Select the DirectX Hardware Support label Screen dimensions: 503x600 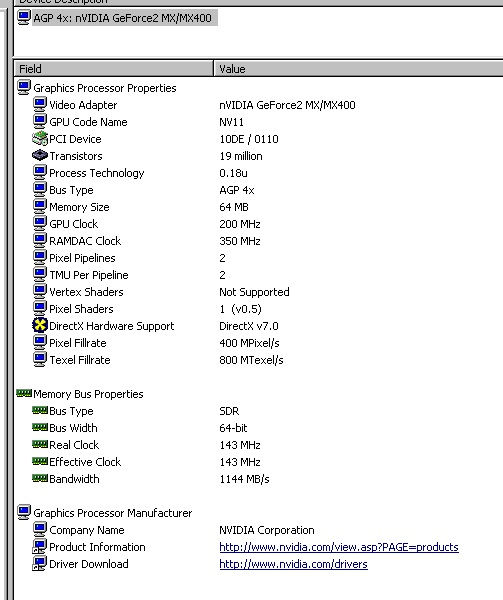coord(112,326)
